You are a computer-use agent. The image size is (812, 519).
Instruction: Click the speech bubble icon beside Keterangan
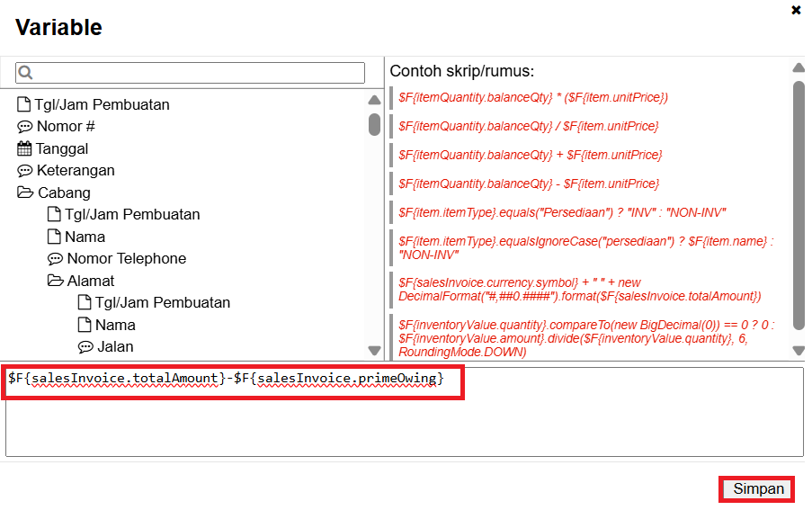pos(24,171)
